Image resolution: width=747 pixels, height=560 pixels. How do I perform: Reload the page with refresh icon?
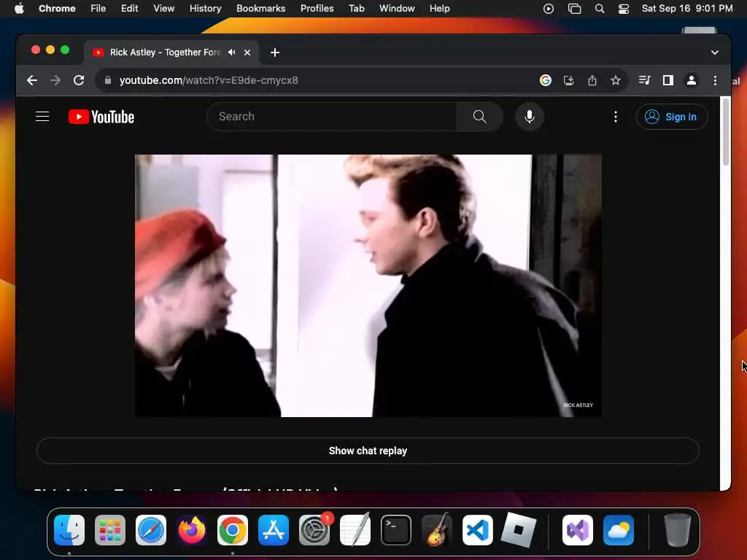(x=79, y=80)
